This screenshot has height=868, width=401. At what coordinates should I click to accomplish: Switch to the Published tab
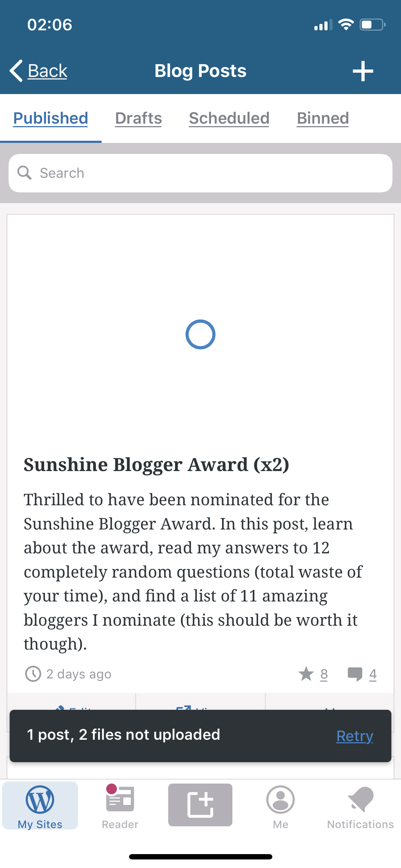pos(51,118)
